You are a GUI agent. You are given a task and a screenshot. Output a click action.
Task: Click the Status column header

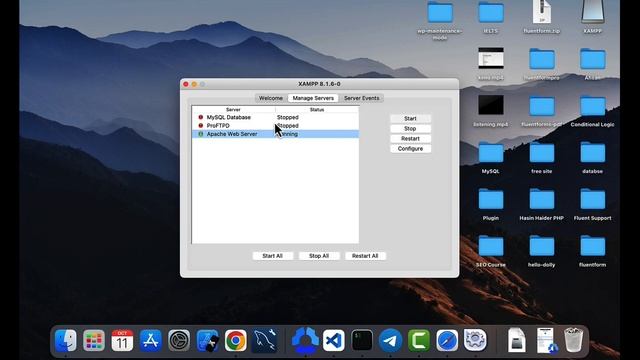[x=317, y=109]
